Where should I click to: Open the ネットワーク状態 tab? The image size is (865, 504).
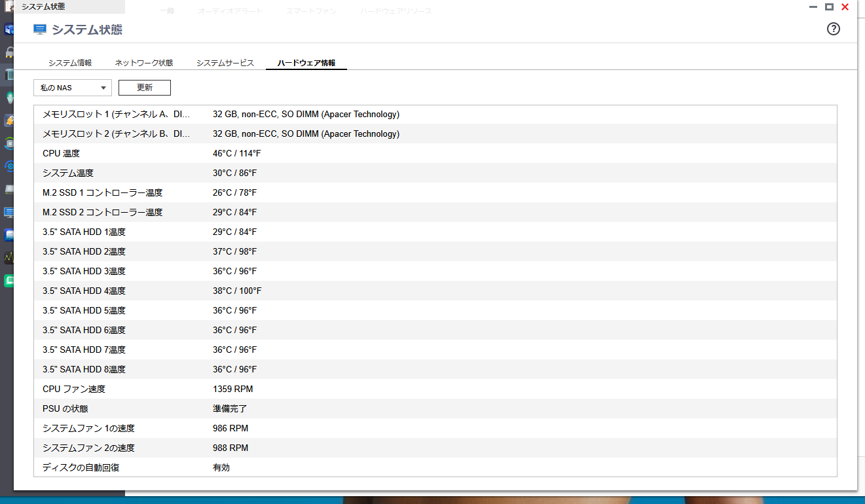(x=144, y=63)
